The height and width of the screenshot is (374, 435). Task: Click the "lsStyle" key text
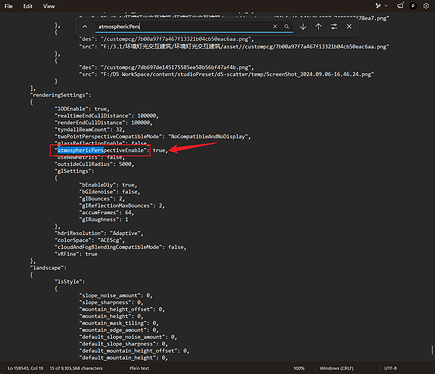(x=70, y=282)
